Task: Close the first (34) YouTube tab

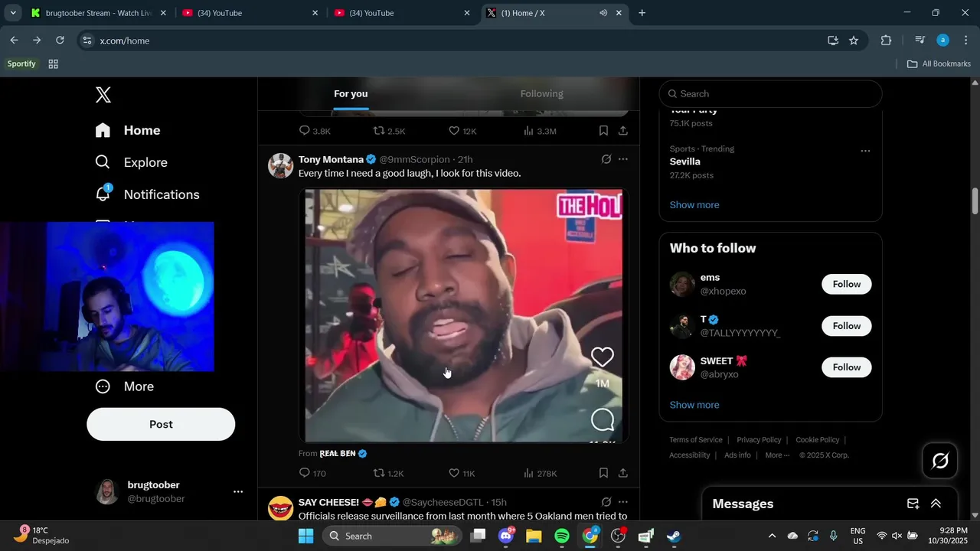Action: [x=315, y=13]
